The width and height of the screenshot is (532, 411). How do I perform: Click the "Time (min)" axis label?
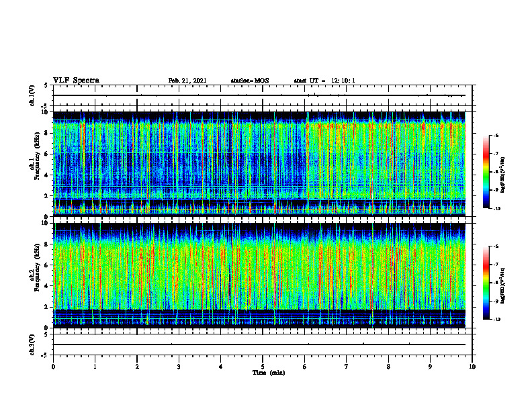click(x=269, y=373)
